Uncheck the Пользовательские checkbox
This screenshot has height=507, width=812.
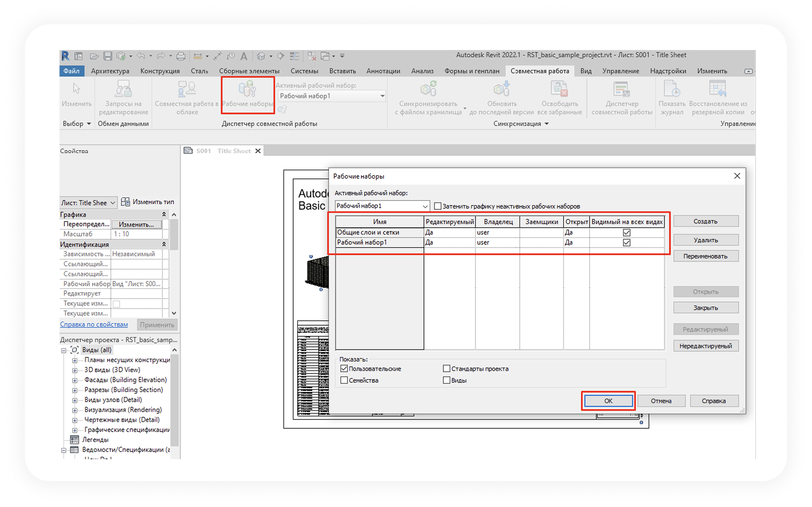point(344,369)
